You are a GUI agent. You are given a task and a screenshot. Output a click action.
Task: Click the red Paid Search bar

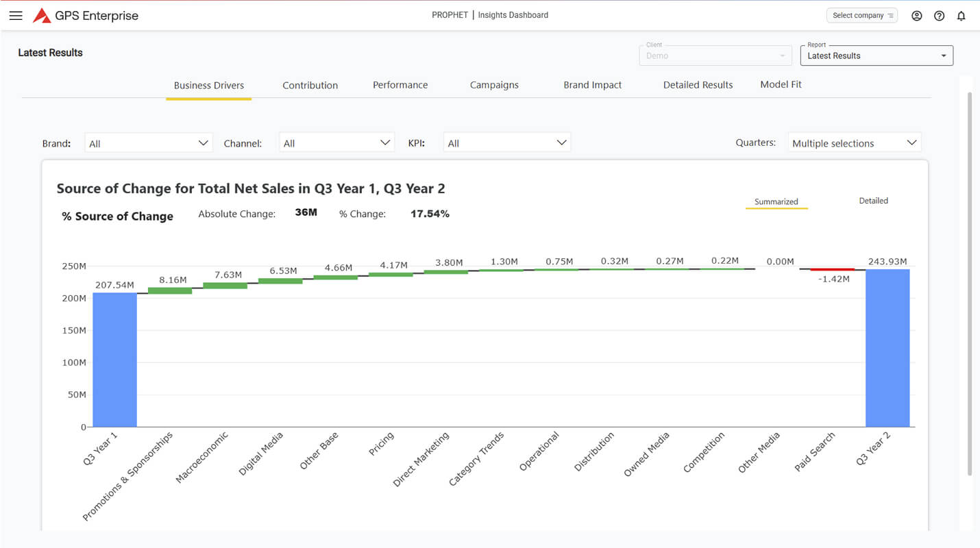(832, 269)
